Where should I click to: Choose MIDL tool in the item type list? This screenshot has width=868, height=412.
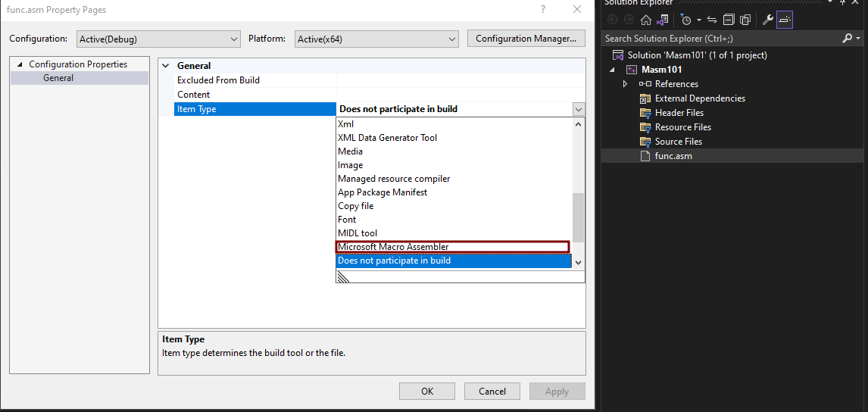tap(358, 233)
